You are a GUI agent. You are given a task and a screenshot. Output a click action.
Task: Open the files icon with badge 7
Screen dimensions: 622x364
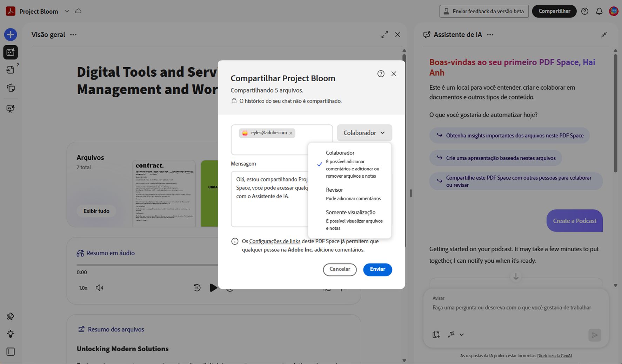click(x=11, y=70)
